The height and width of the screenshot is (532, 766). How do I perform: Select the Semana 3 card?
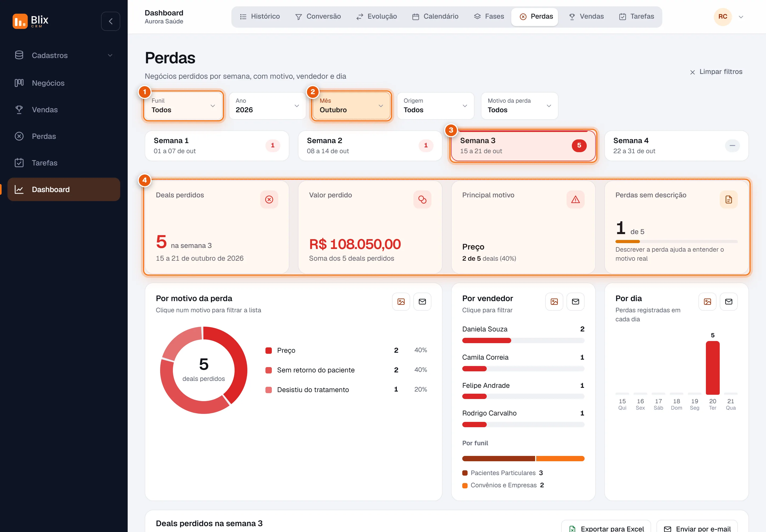(x=523, y=146)
